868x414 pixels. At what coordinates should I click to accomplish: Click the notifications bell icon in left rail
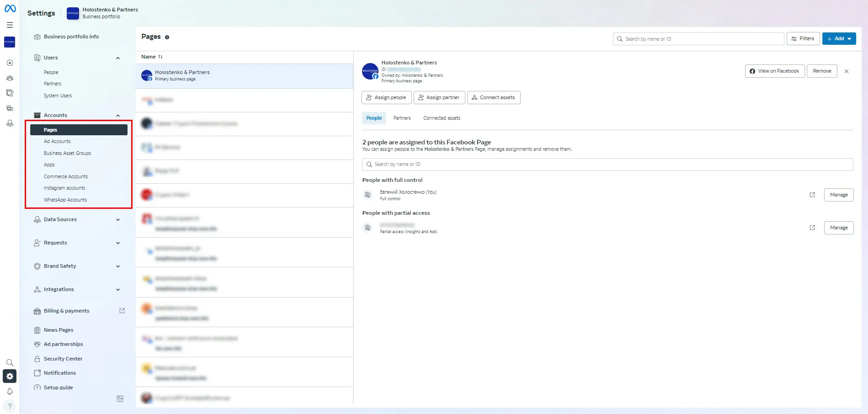pyautogui.click(x=10, y=392)
